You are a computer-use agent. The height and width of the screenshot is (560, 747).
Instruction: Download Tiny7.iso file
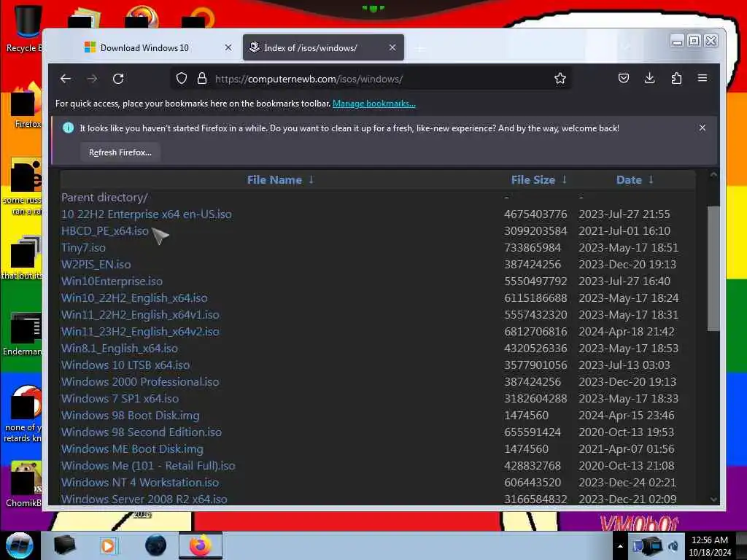(83, 248)
